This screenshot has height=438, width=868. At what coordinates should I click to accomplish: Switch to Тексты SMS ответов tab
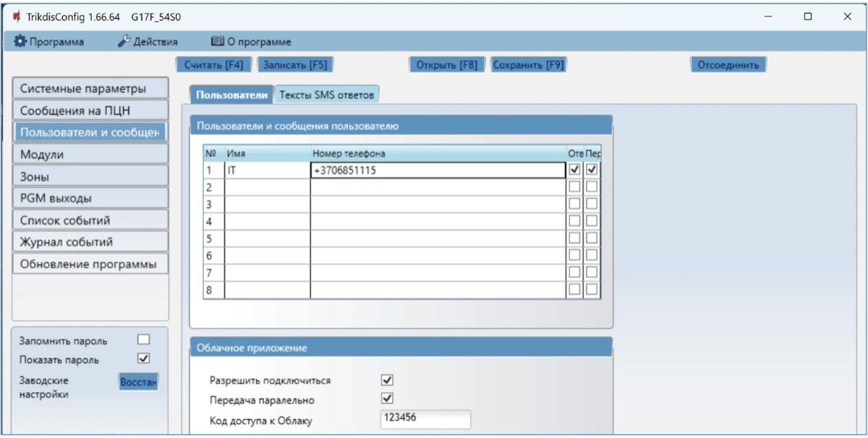326,95
